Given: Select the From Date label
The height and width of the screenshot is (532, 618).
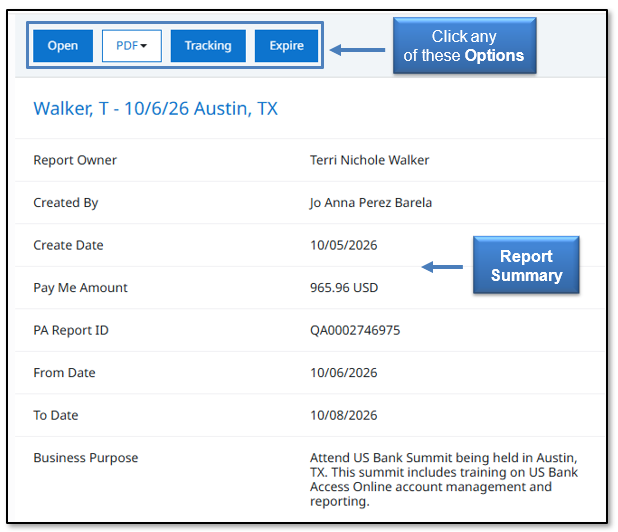Looking at the screenshot, I should click(x=64, y=373).
